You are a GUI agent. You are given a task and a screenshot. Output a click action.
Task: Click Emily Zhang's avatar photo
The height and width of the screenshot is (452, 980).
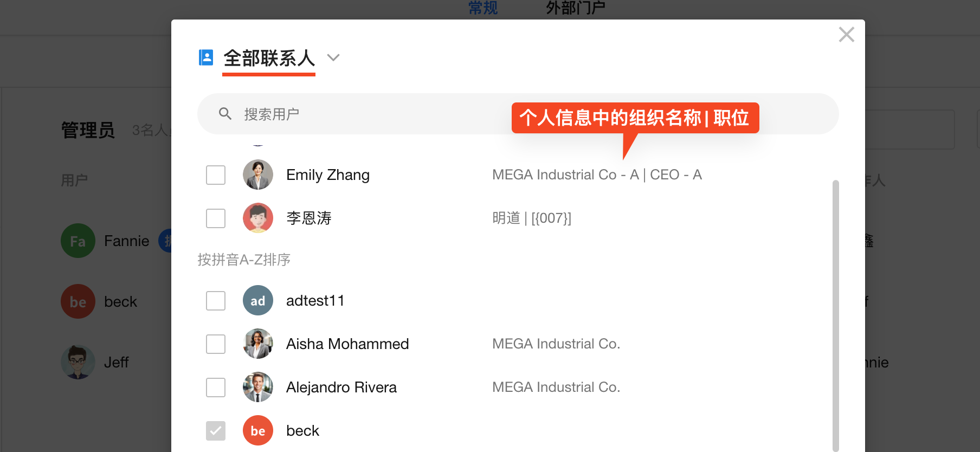point(258,175)
